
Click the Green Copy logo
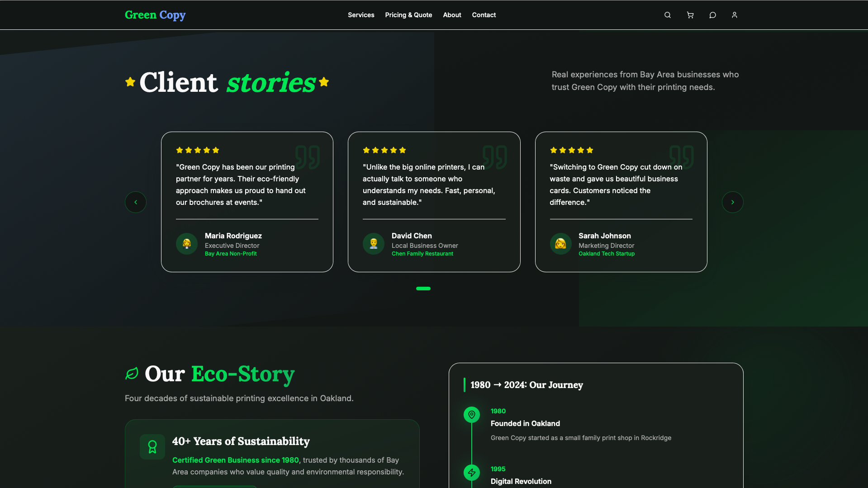pyautogui.click(x=155, y=15)
